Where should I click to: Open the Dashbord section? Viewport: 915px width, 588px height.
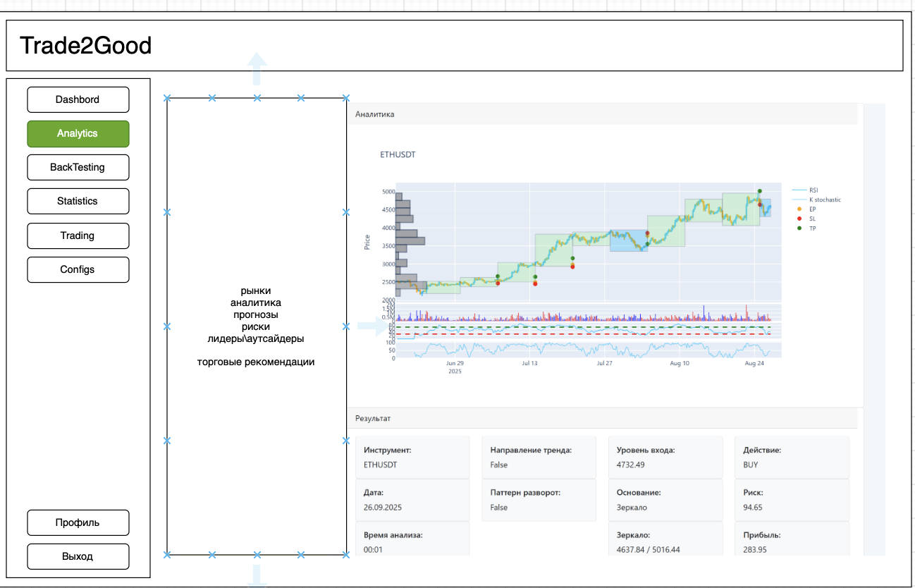pyautogui.click(x=78, y=99)
